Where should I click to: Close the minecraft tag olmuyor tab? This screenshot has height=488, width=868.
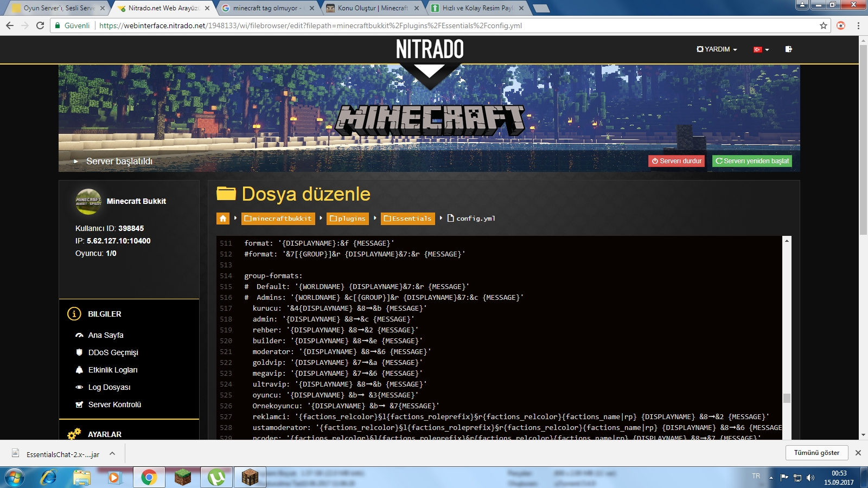click(x=312, y=8)
